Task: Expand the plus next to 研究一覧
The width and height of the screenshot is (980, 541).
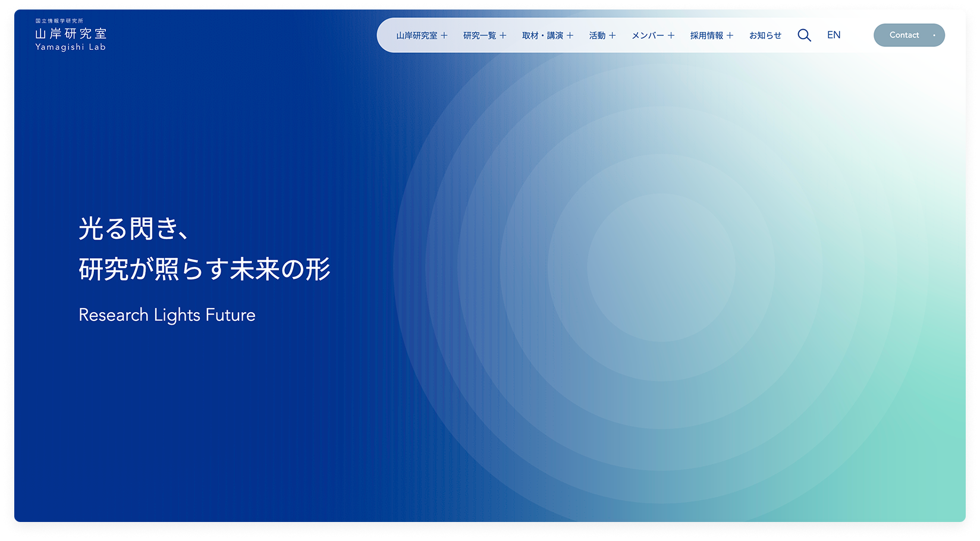Action: point(502,36)
